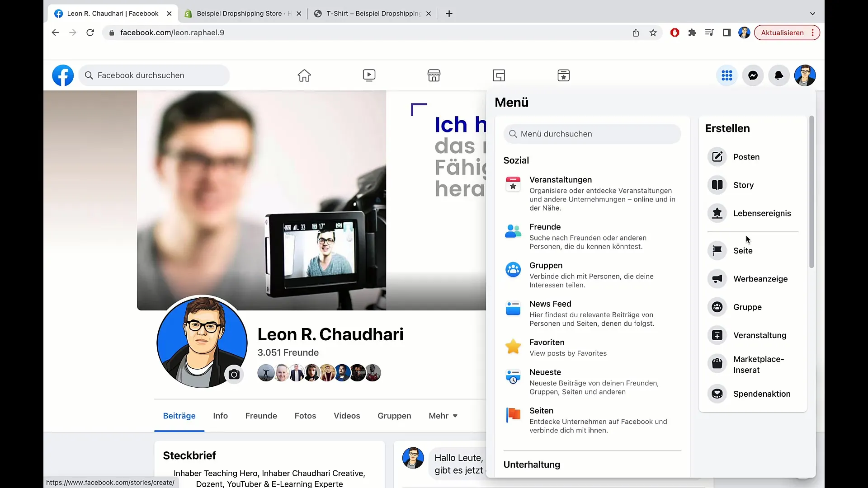The width and height of the screenshot is (868, 488).
Task: Open the notifications bell icon
Action: [779, 75]
